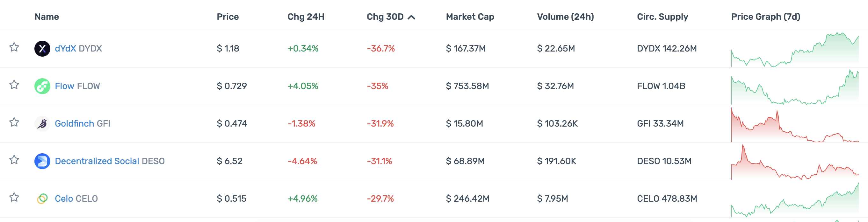Screen dimensions: 868x222
Task: Toggle the Chg 30D sort arrow
Action: coord(411,17)
